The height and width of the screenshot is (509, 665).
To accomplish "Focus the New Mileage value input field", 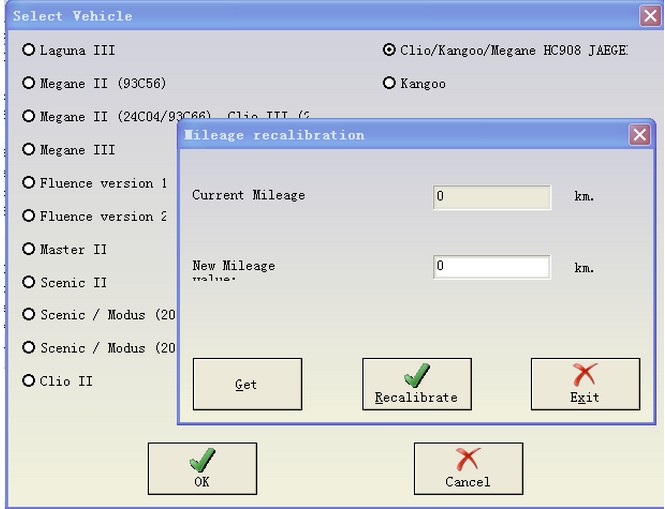I will pyautogui.click(x=492, y=267).
